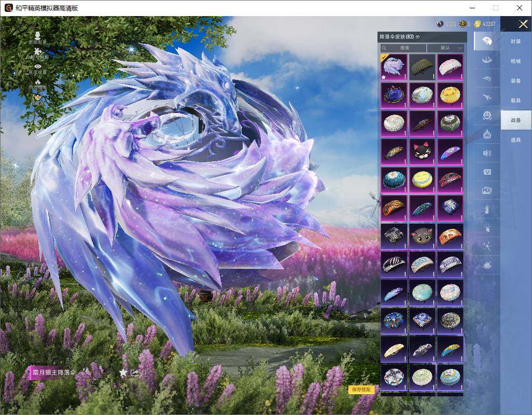
Task: Click the share icon beside parachute name
Action: click(x=135, y=372)
